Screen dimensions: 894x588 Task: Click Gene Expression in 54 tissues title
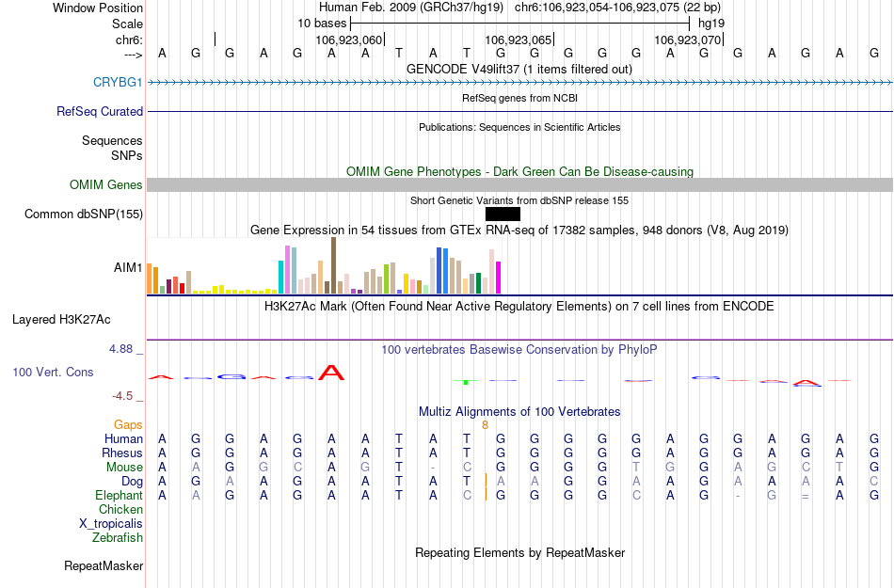click(x=519, y=230)
